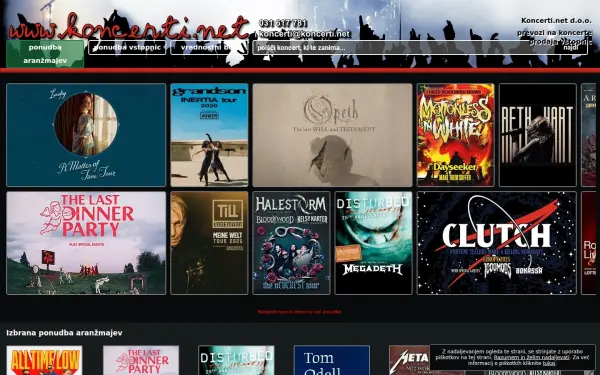The height and width of the screenshot is (375, 600).
Task: Open Halestorm nEVEREST tour poster
Action: (x=291, y=243)
